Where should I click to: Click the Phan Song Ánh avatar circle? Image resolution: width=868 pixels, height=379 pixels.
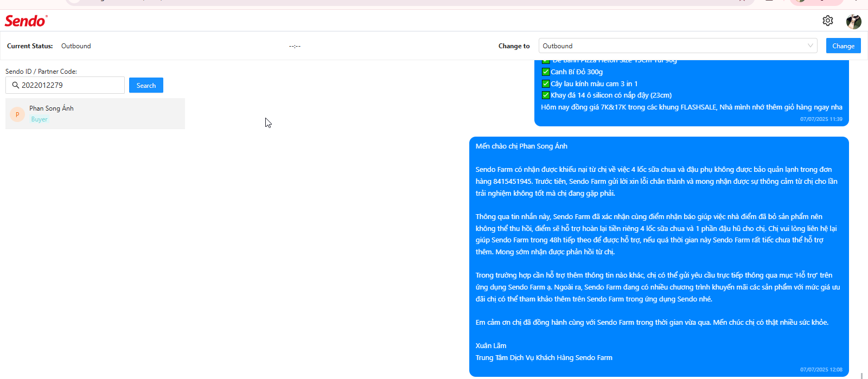click(x=17, y=114)
